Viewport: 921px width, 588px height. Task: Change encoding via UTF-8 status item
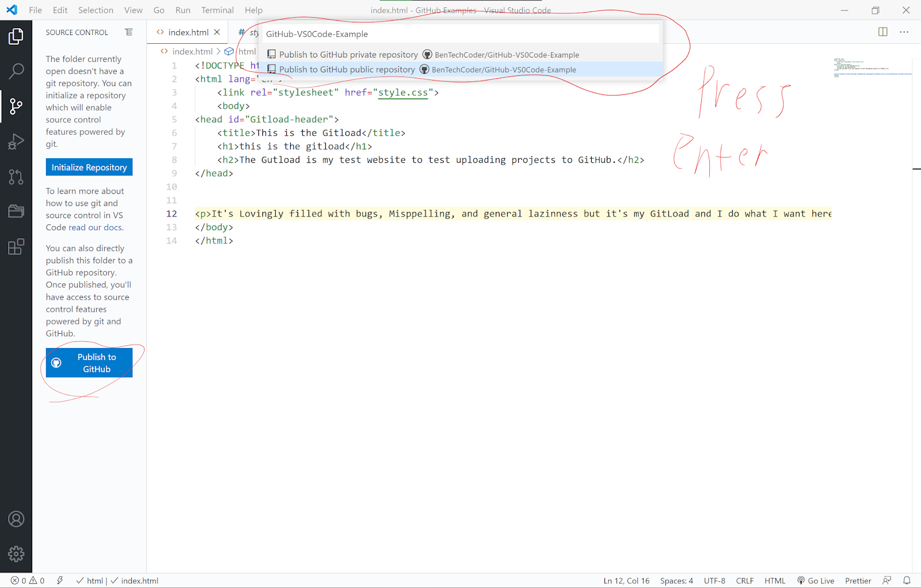coord(714,581)
